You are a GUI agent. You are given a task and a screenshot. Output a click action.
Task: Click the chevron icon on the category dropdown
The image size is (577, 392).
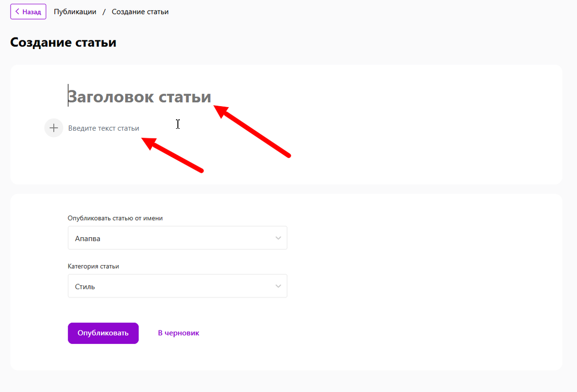278,285
